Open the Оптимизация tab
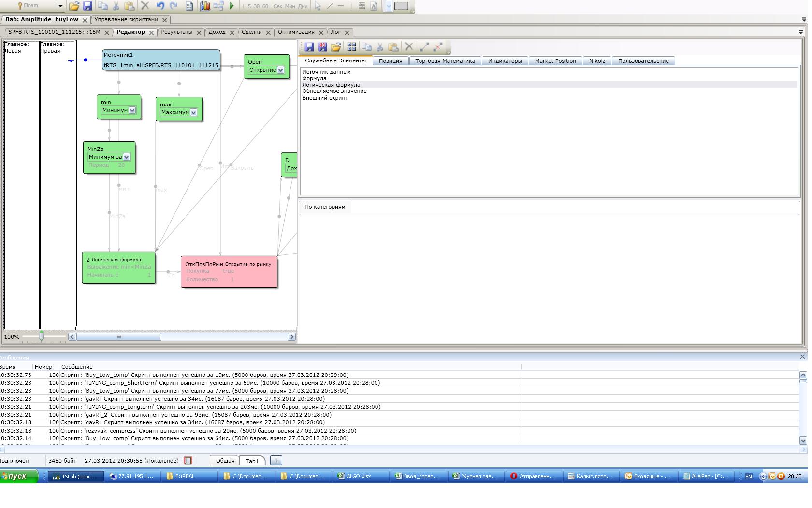The image size is (812, 508). (x=296, y=32)
